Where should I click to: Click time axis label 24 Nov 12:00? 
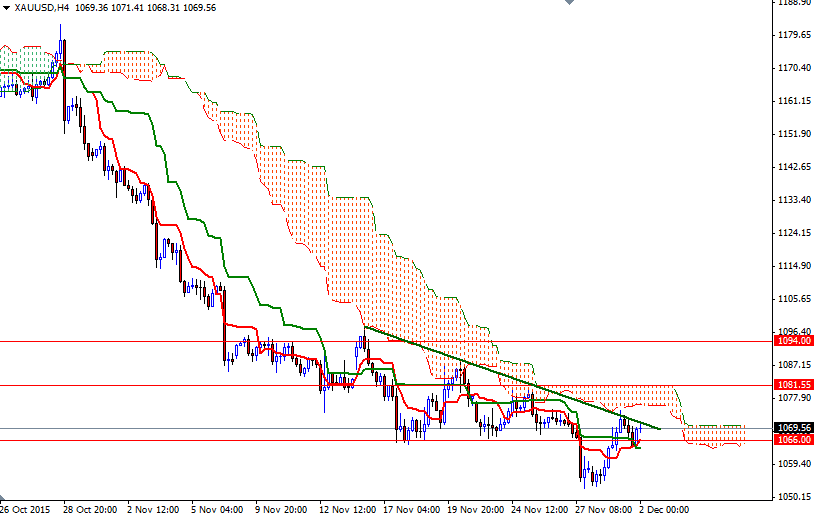539,509
